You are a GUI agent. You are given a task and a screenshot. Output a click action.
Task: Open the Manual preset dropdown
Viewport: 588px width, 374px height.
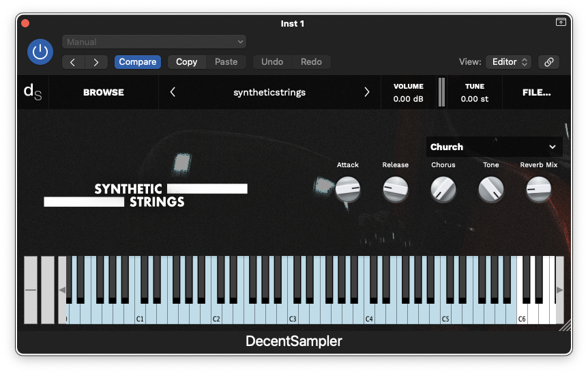coord(154,42)
